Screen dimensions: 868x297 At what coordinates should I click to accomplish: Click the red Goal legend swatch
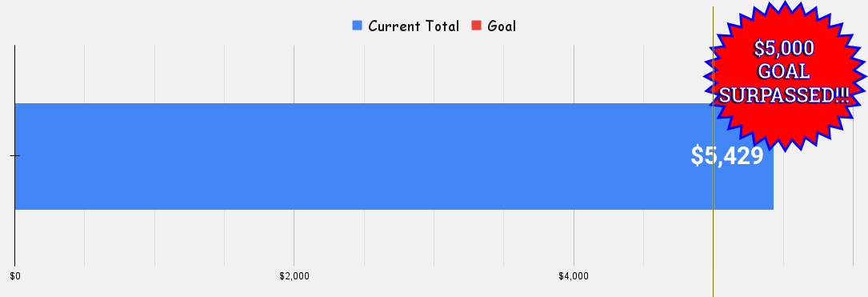[476, 26]
